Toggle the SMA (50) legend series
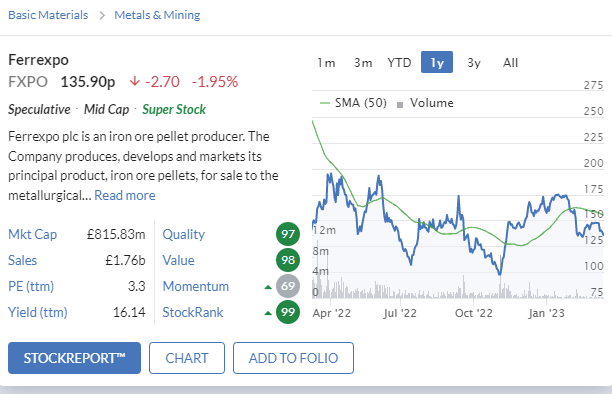 [x=353, y=103]
